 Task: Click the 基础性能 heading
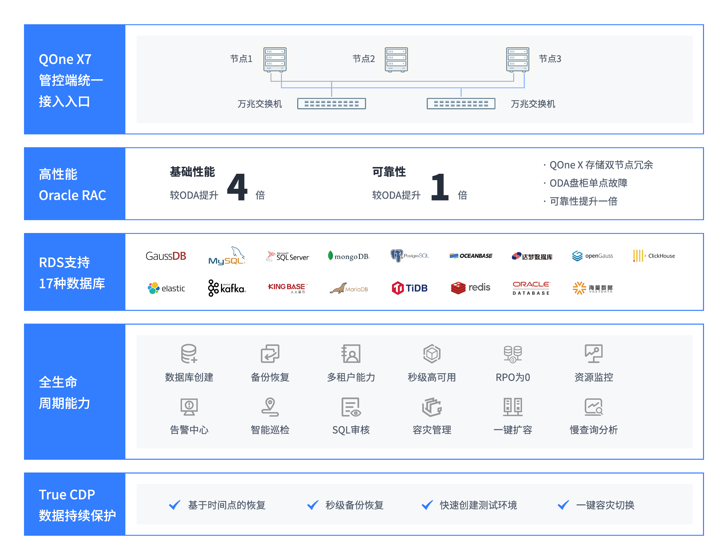[192, 172]
